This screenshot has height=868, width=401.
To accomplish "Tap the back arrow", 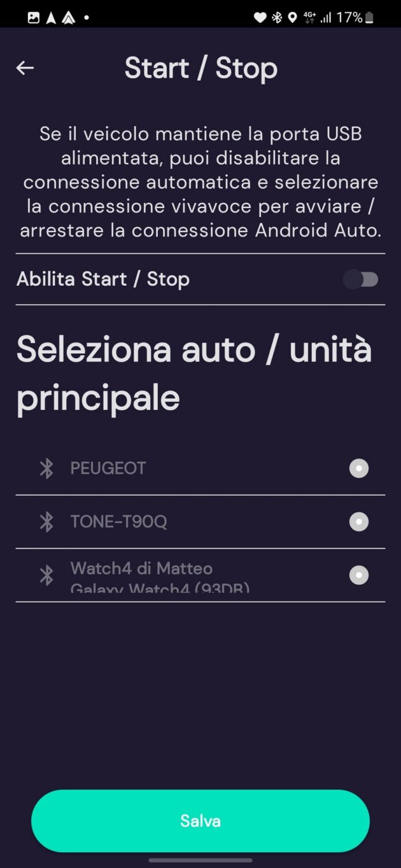I will (x=25, y=68).
